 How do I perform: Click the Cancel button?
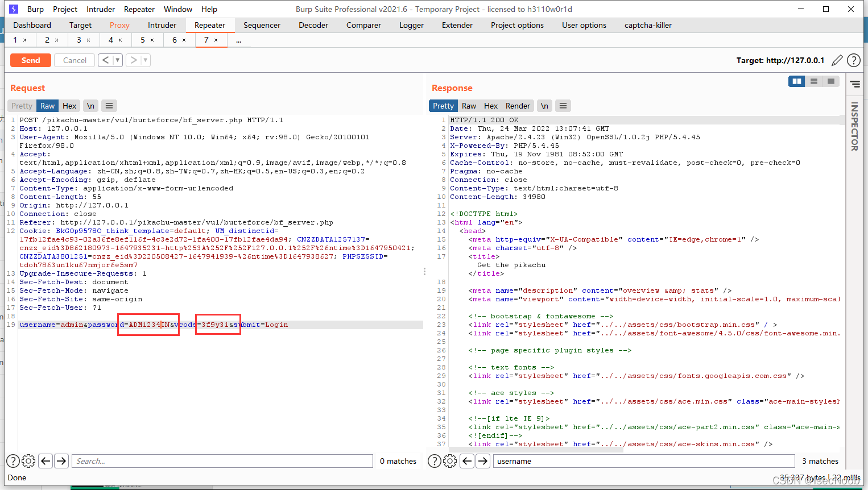[x=75, y=60]
